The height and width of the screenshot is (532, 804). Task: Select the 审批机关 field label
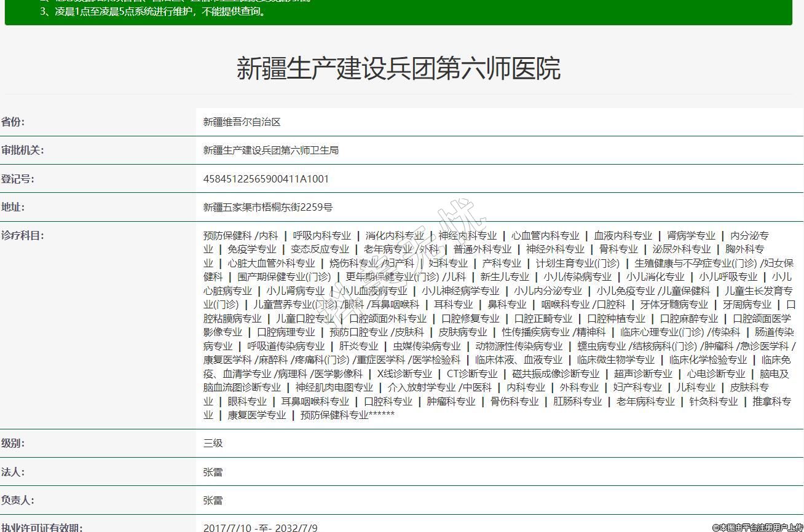[22, 151]
